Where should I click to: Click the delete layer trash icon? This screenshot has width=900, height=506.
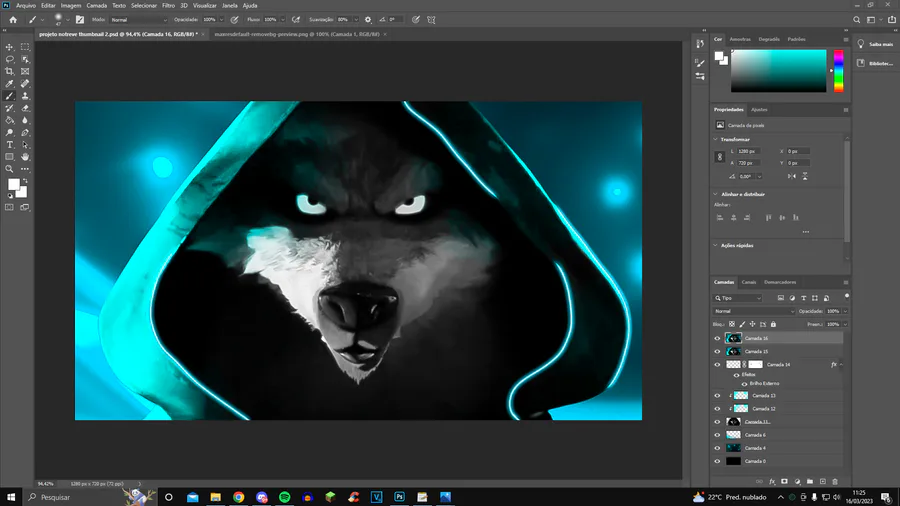click(835, 481)
